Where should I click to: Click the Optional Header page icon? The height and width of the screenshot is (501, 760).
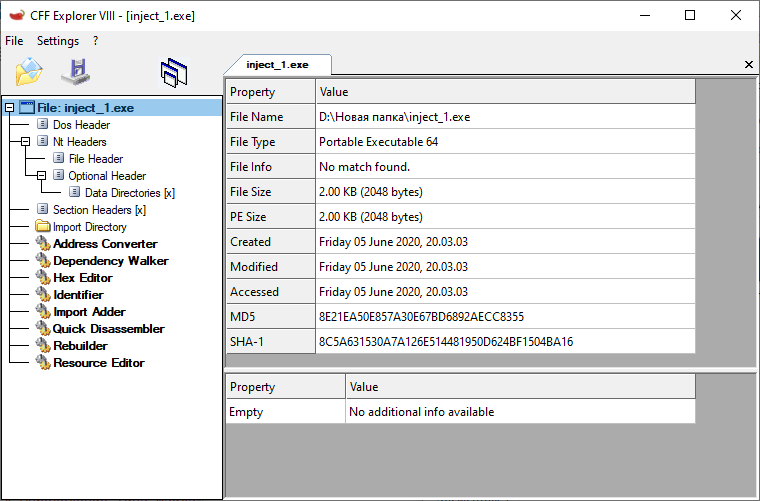point(58,175)
